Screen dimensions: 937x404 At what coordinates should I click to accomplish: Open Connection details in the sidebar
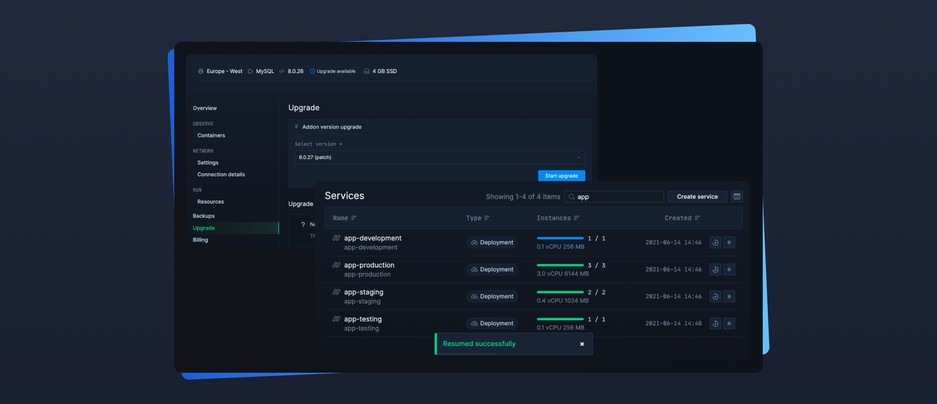(x=221, y=175)
